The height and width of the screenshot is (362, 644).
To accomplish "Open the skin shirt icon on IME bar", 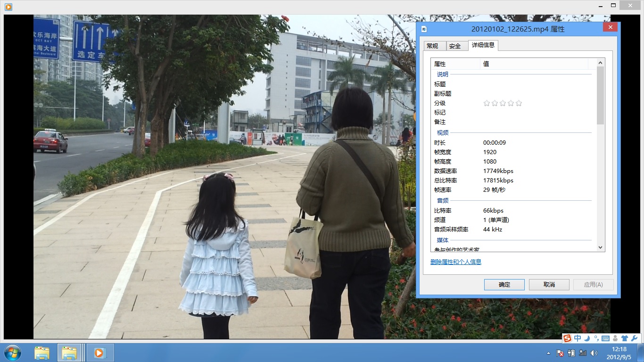I will 625,338.
